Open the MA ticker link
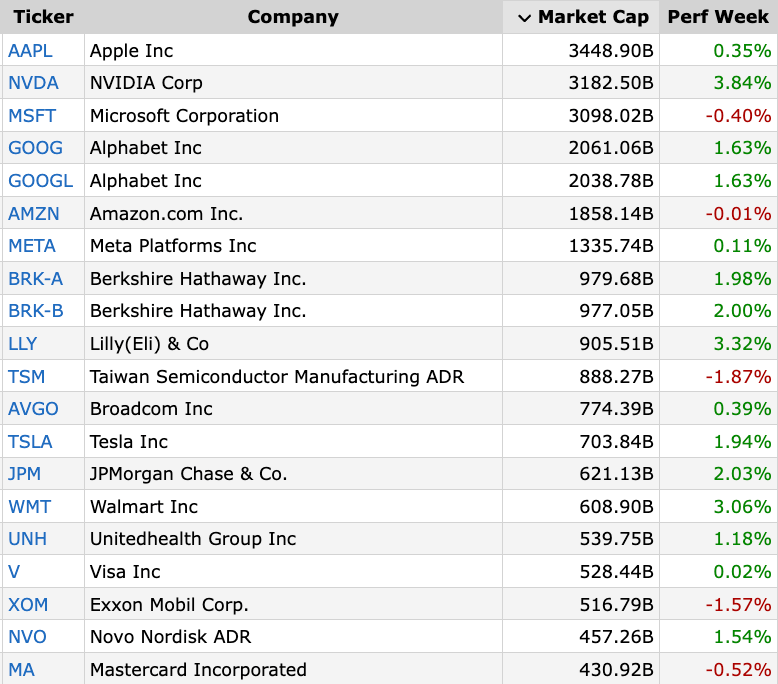The height and width of the screenshot is (684, 778). (x=21, y=670)
